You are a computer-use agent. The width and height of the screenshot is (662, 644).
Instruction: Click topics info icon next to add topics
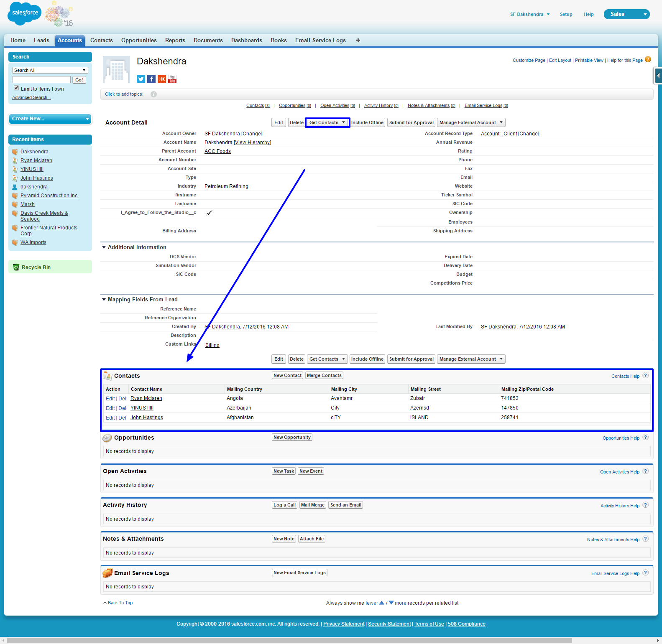[153, 94]
